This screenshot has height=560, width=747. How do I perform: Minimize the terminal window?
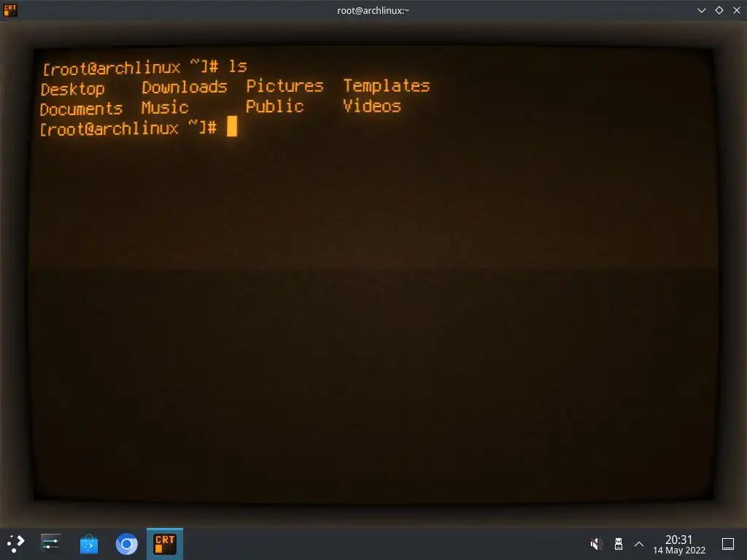701,10
